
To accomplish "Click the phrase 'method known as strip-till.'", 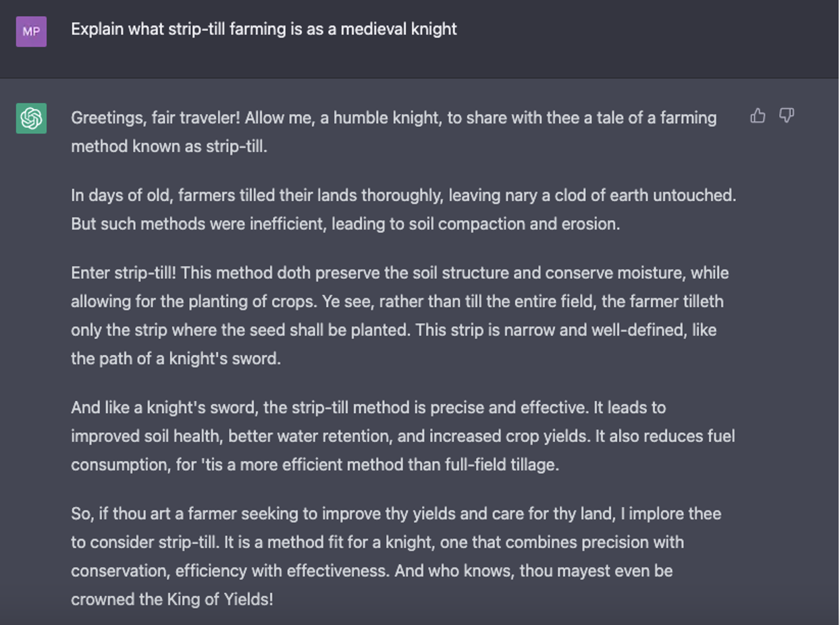I will point(169,146).
